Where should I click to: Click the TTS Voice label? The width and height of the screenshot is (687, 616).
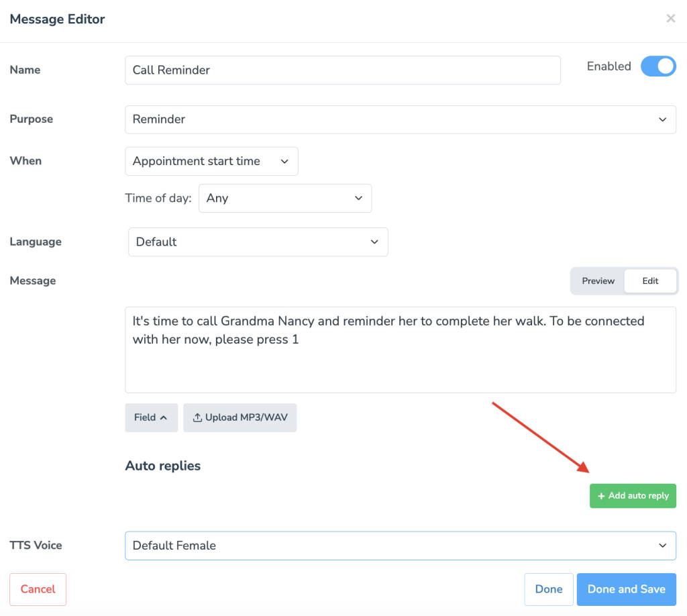click(36, 546)
